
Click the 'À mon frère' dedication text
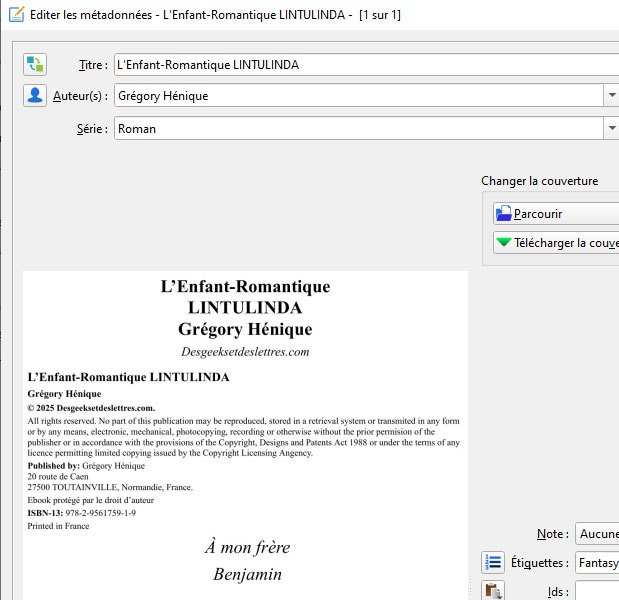pyautogui.click(x=248, y=547)
